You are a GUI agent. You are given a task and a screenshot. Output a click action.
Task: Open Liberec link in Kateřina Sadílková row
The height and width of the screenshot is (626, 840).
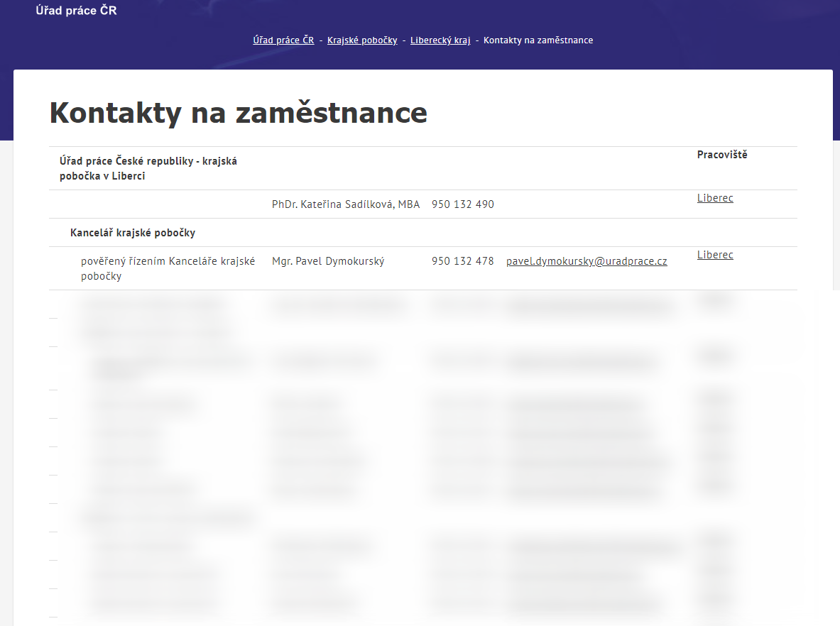[x=715, y=198]
